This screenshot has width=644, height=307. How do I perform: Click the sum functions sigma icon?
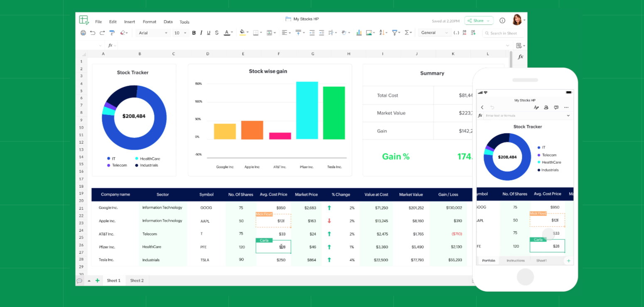tap(407, 33)
